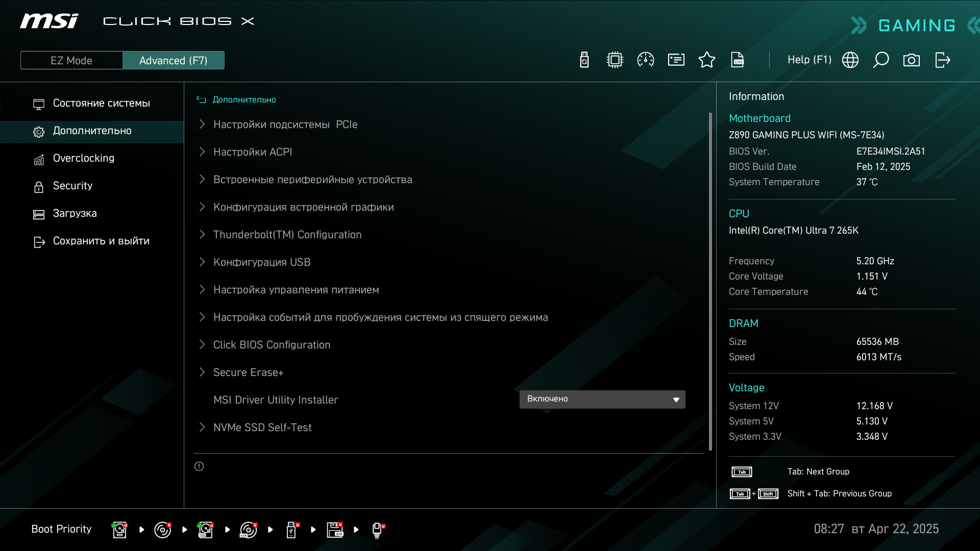Click Core Voltage value 1.151 V
The image size is (980, 551).
pos(872,277)
